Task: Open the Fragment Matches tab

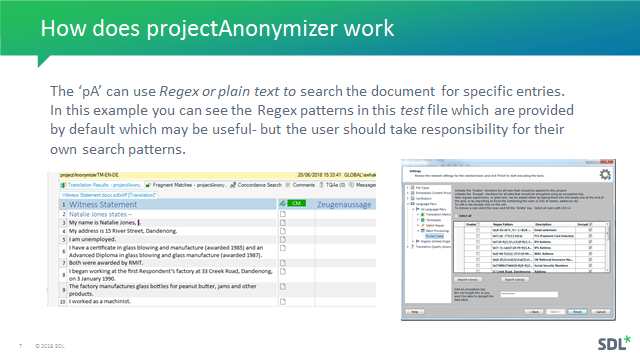Action: coord(186,185)
